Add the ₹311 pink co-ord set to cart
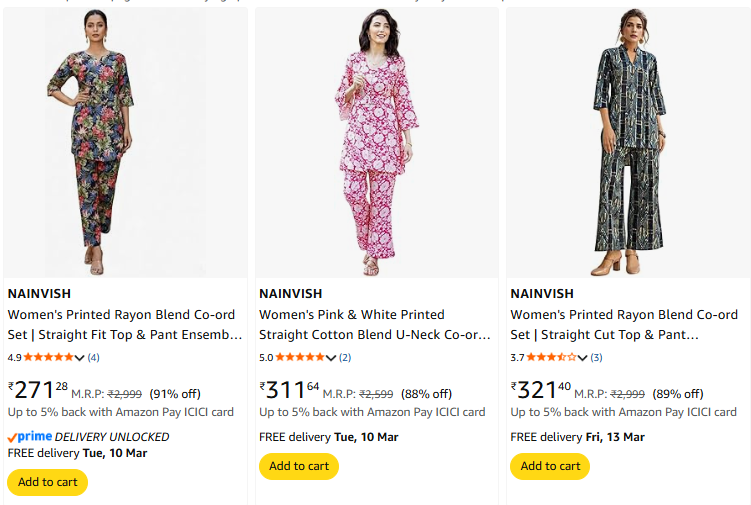Image resolution: width=751 pixels, height=505 pixels. (298, 466)
